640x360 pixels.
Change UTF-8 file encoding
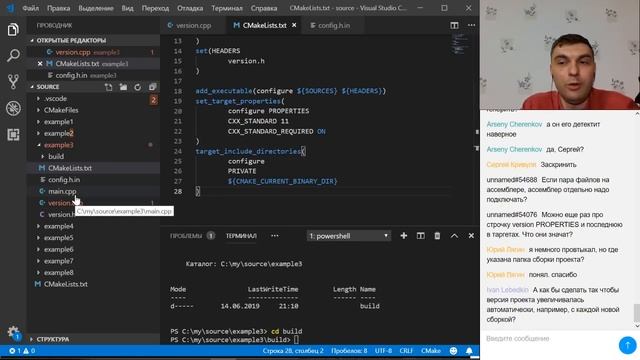pos(383,351)
